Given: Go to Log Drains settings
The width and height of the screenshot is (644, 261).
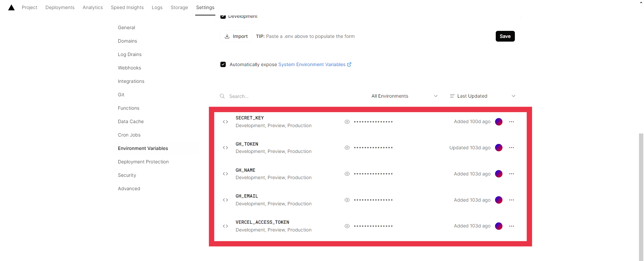Looking at the screenshot, I should coord(130,54).
